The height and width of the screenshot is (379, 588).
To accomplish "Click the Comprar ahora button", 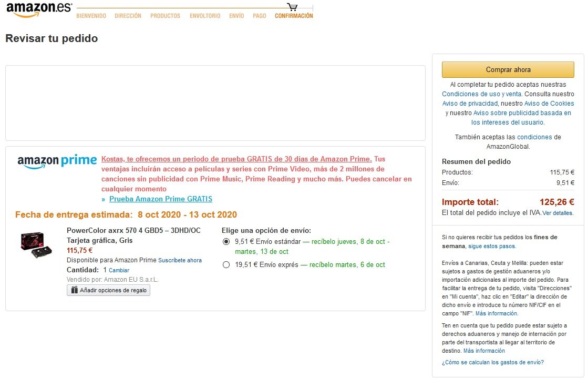I will coord(508,69).
